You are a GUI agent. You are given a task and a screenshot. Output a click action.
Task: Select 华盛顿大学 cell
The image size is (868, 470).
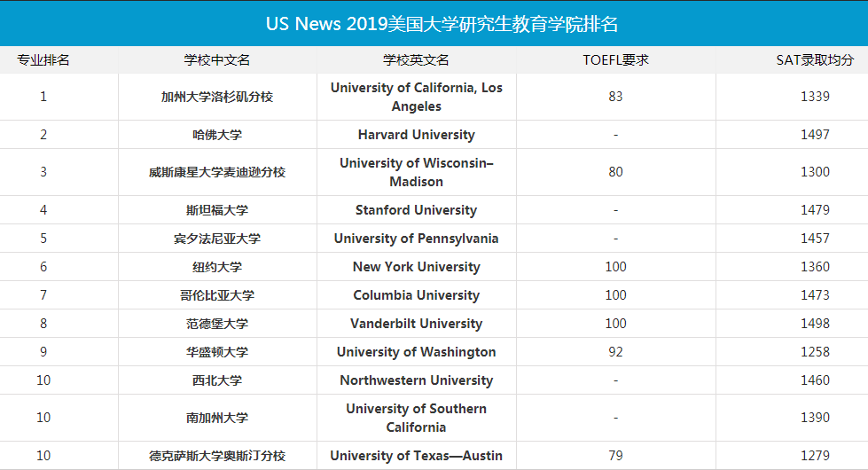tap(217, 352)
